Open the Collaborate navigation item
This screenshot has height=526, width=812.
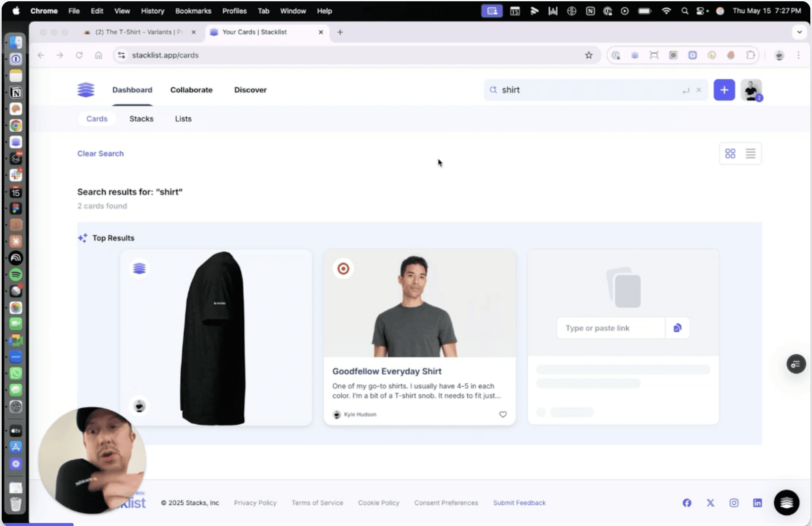pos(191,90)
